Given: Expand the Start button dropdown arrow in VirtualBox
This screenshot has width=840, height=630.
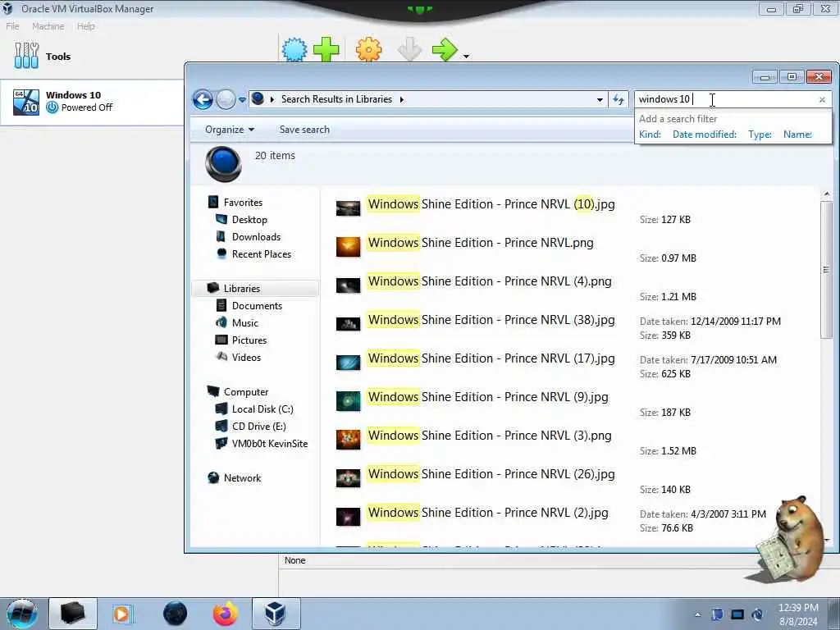Looking at the screenshot, I should coord(466,57).
